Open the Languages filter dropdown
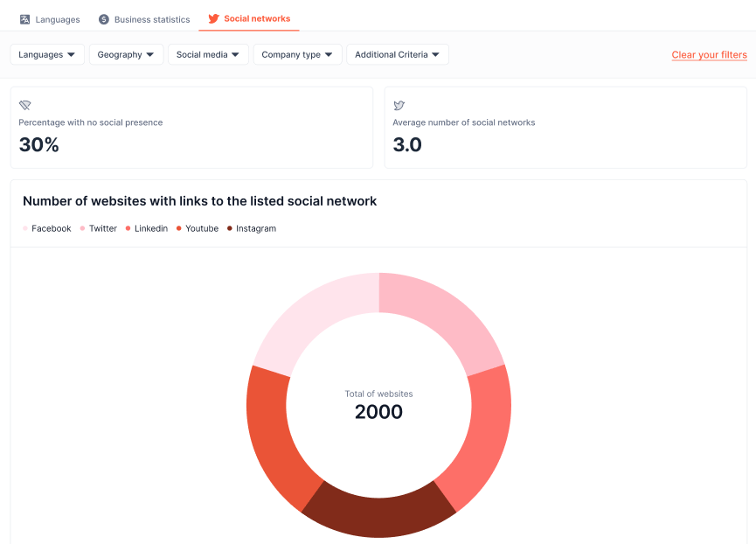This screenshot has width=756, height=544. (x=47, y=54)
